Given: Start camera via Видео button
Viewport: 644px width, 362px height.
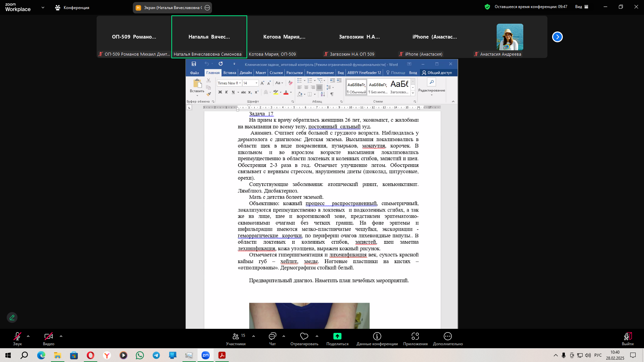Looking at the screenshot, I should (48, 339).
